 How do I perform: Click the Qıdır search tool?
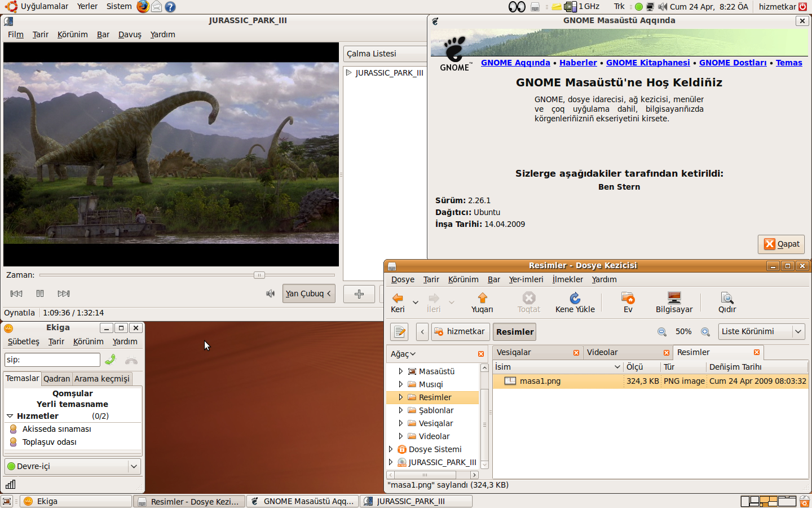(x=727, y=303)
